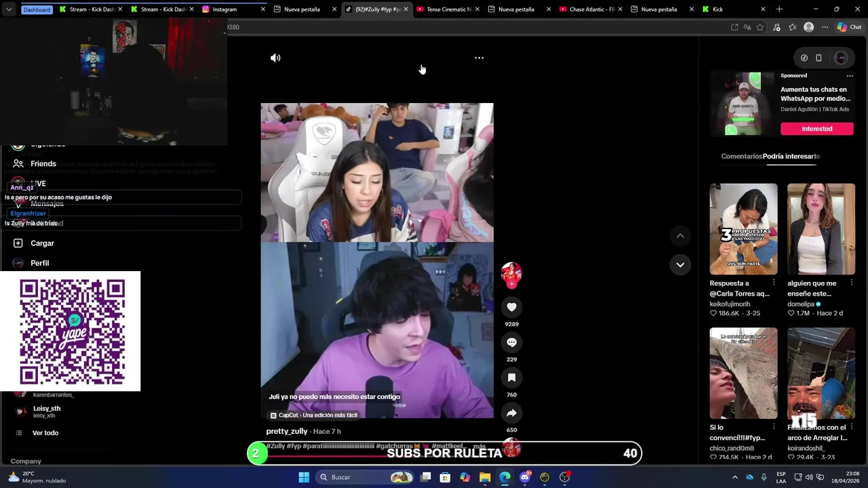Open the tab actions dropdown arrow
This screenshot has width=868, height=488.
[8, 9]
